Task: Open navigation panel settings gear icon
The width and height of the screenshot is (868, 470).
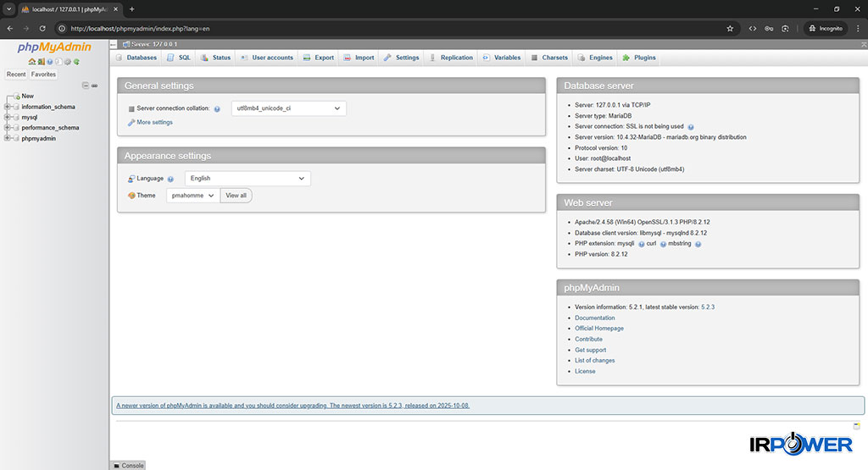Action: (x=67, y=62)
